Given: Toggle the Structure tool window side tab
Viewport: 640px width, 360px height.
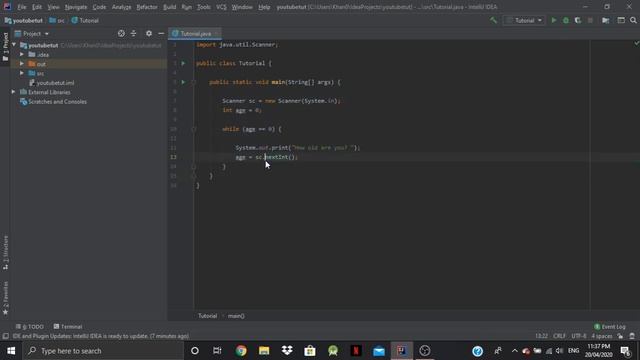Looking at the screenshot, I should (5, 252).
